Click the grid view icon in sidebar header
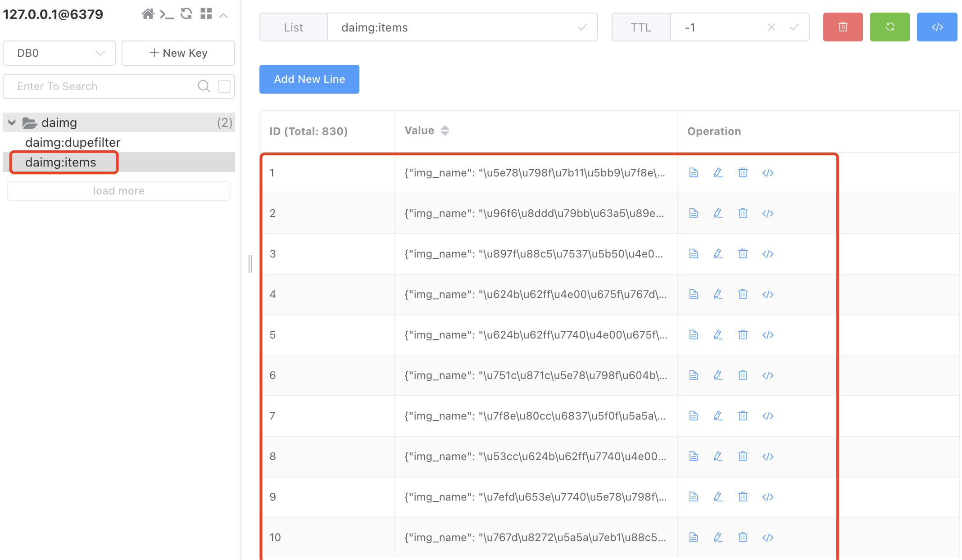The height and width of the screenshot is (560, 962). (x=206, y=14)
